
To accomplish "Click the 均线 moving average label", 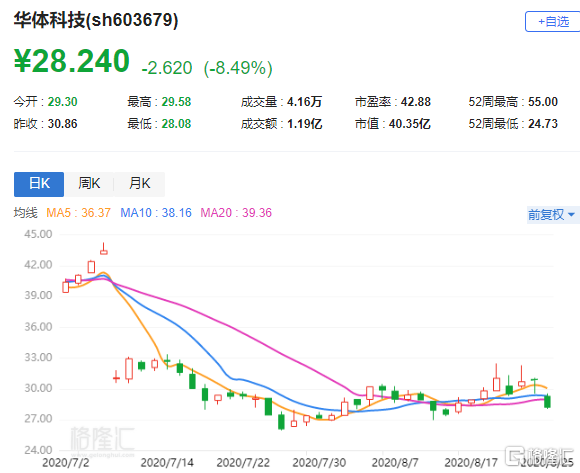I will [26, 213].
